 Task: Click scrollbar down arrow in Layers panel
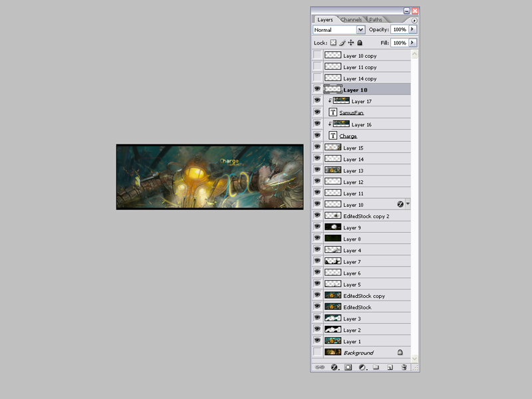click(x=414, y=358)
